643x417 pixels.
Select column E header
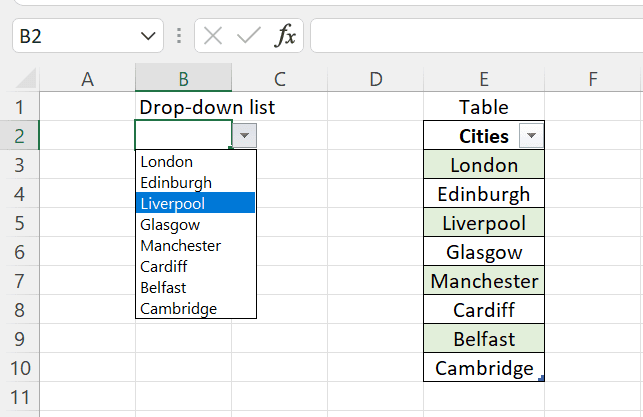pyautogui.click(x=483, y=79)
